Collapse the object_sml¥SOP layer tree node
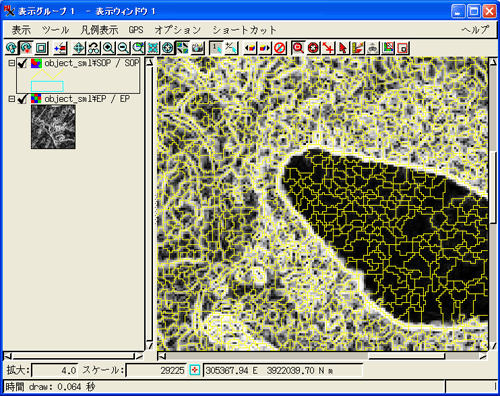Viewport: 500px width, 396px height. pyautogui.click(x=12, y=63)
